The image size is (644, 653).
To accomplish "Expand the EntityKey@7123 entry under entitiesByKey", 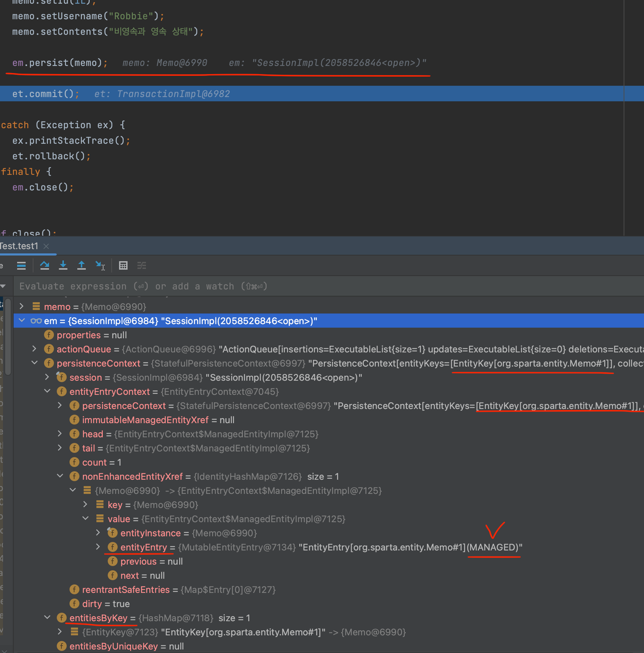I will pos(60,631).
